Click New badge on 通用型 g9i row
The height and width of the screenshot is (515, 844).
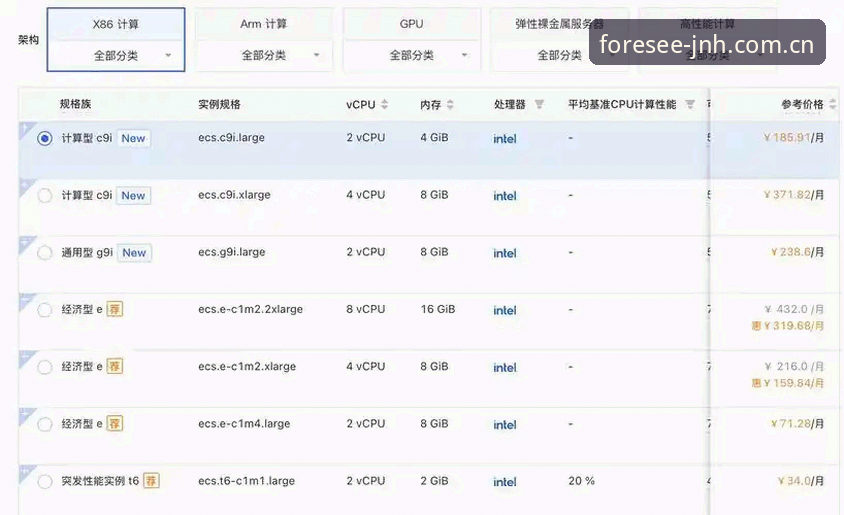tap(134, 252)
